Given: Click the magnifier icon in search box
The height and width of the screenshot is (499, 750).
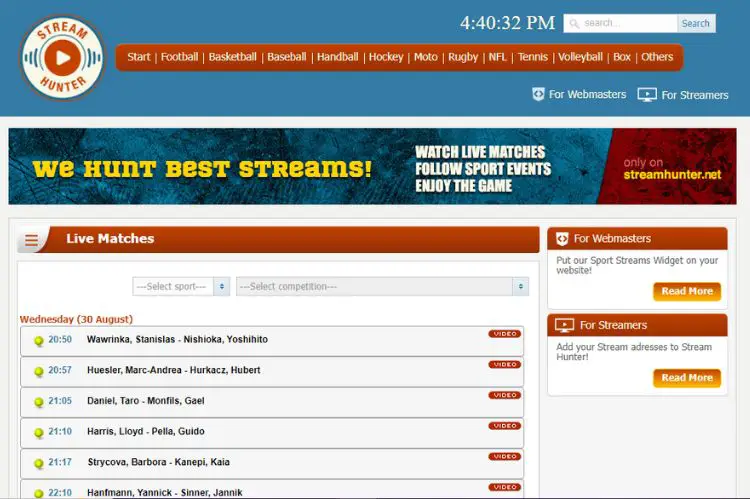Looking at the screenshot, I should tap(574, 23).
